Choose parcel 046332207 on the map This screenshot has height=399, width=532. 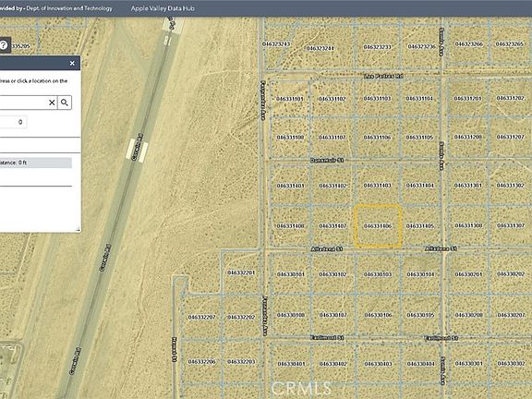tap(202, 317)
